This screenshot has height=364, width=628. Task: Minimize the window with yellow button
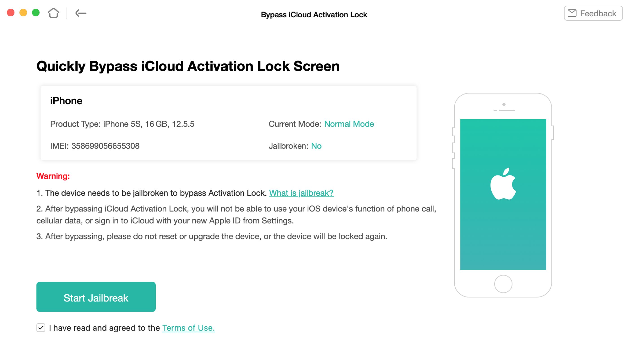click(23, 13)
